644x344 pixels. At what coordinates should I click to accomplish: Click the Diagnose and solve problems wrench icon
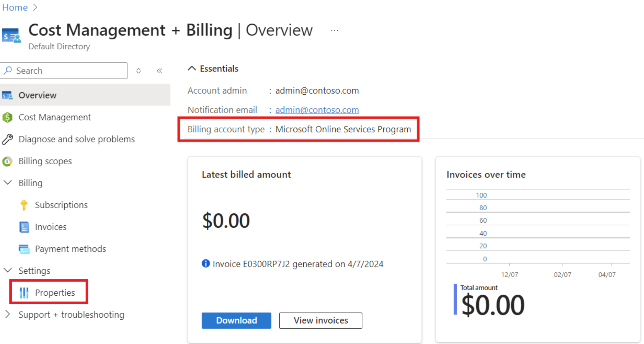pyautogui.click(x=8, y=139)
